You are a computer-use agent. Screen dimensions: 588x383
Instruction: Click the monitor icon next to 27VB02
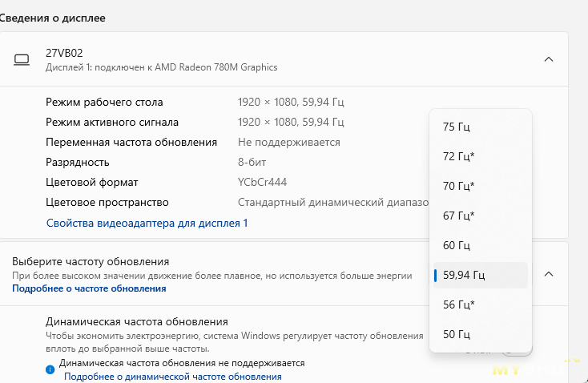[x=22, y=59]
